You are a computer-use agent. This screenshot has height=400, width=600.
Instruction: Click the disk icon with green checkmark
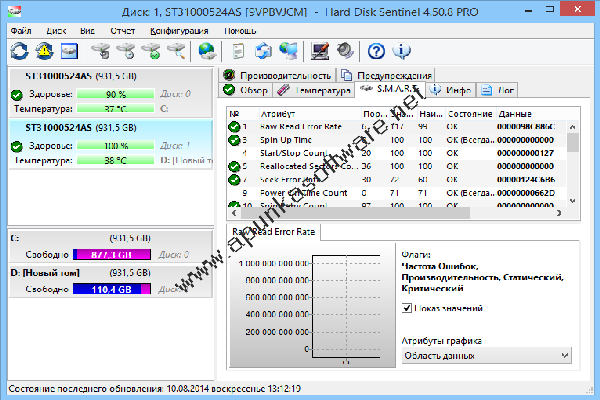click(x=152, y=51)
